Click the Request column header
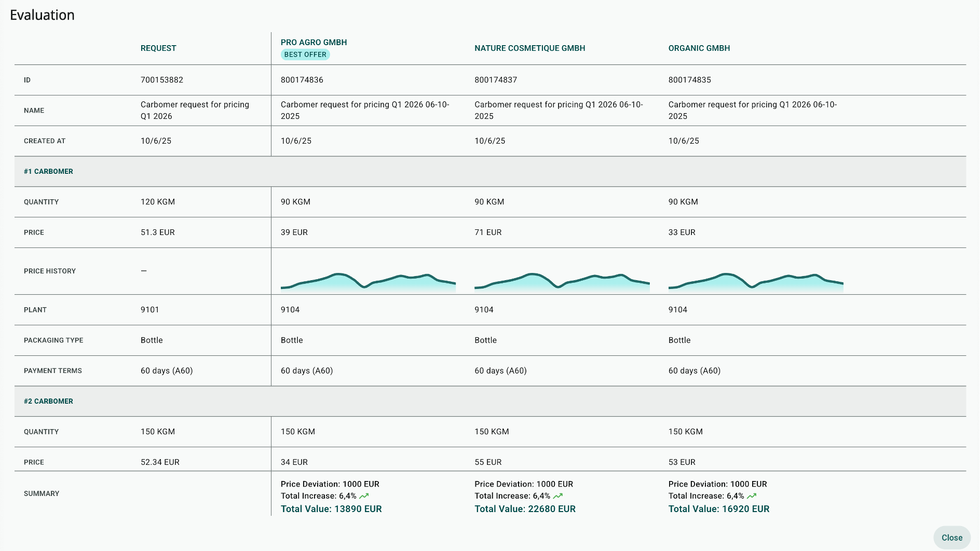The width and height of the screenshot is (980, 551). [x=158, y=48]
